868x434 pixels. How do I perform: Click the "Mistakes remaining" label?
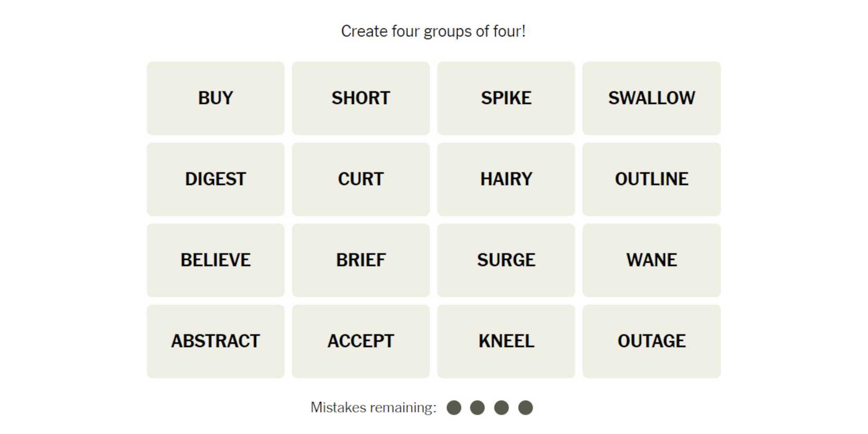[x=374, y=408]
